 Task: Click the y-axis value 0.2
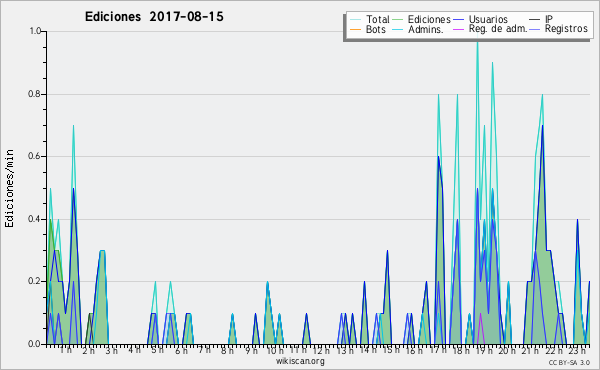(35, 281)
